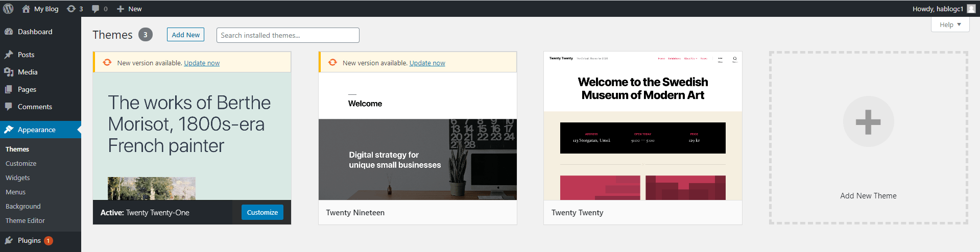Click the New text in the admin bar
The width and height of the screenshot is (980, 252).
click(135, 9)
